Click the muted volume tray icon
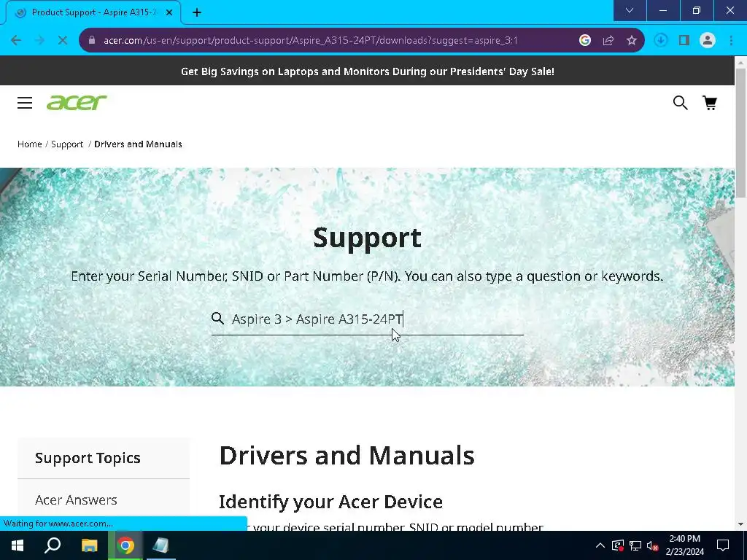The width and height of the screenshot is (747, 560). pos(653,545)
